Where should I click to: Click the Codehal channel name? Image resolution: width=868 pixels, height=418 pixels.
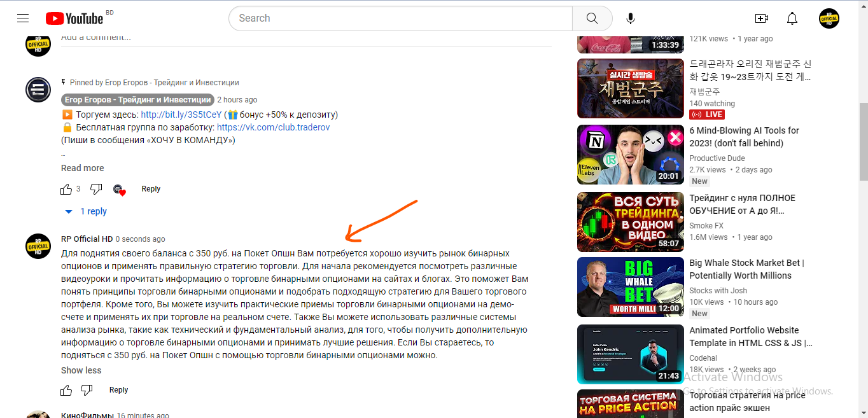(703, 358)
